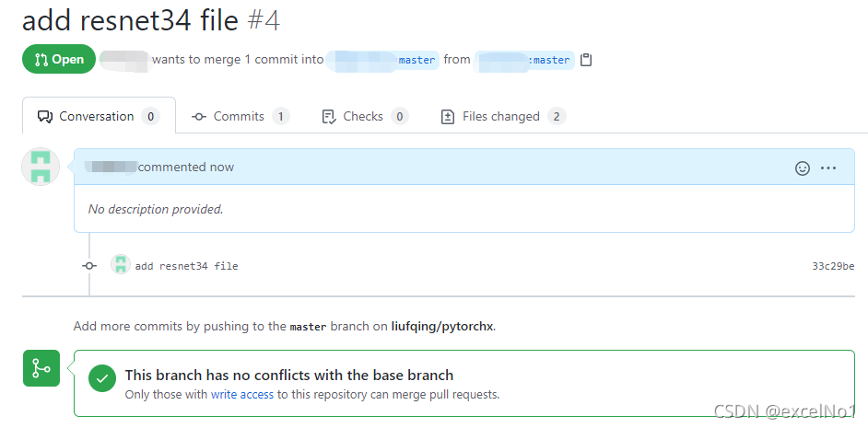The width and height of the screenshot is (868, 428).
Task: Open the Files changed tab
Action: point(501,117)
